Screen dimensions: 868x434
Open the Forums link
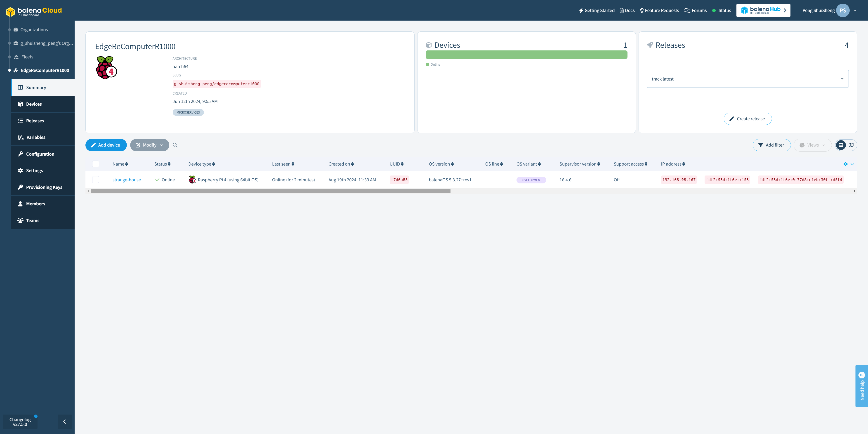point(696,10)
